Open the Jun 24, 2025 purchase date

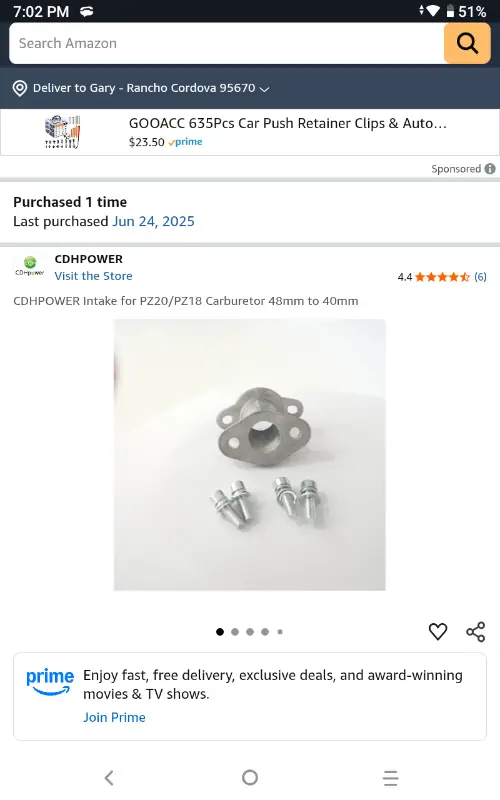click(x=154, y=221)
